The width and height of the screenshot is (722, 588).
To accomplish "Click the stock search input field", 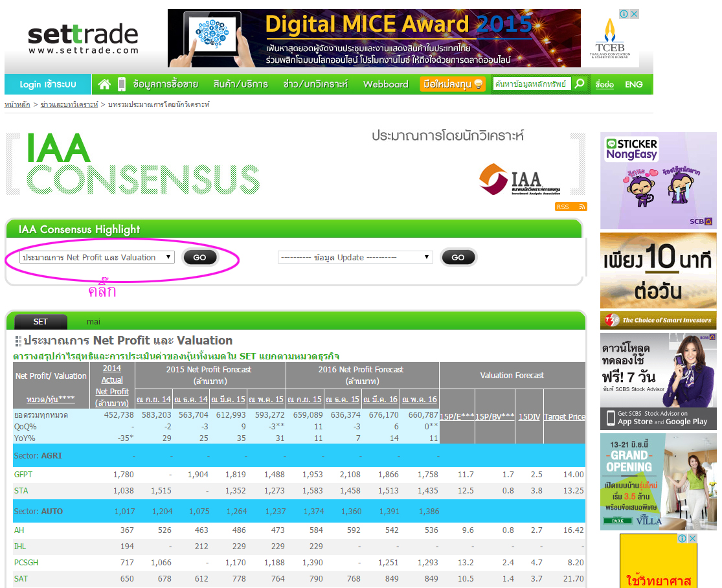I will (x=531, y=84).
